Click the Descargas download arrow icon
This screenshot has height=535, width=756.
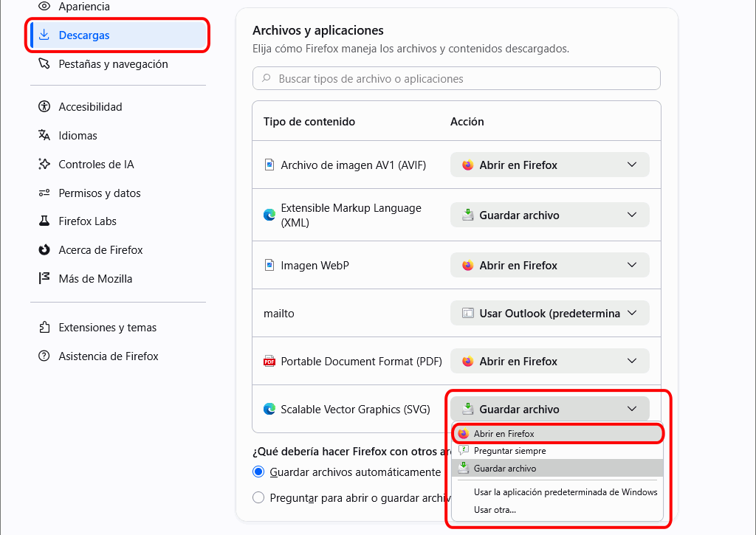tap(44, 35)
